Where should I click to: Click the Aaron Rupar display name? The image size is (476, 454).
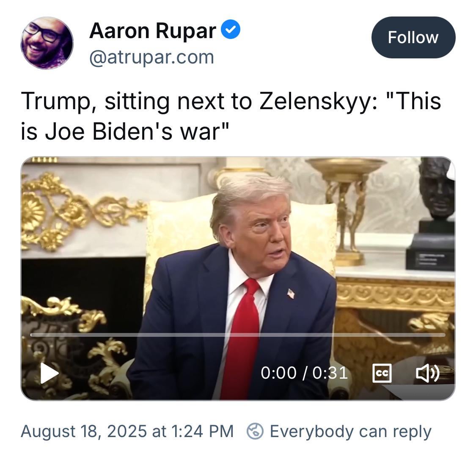pyautogui.click(x=153, y=30)
